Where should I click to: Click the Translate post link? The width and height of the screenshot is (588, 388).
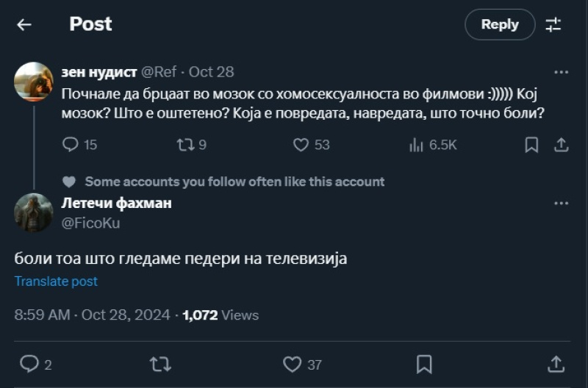[56, 281]
